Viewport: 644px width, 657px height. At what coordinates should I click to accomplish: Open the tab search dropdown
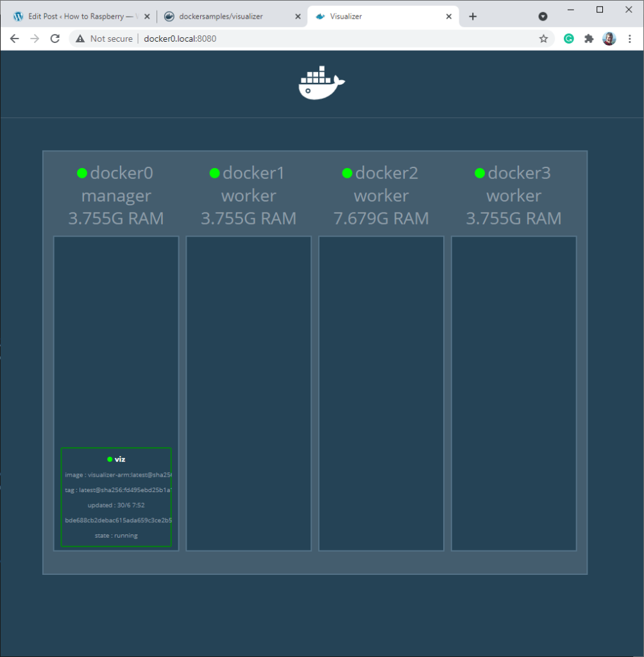coord(543,16)
